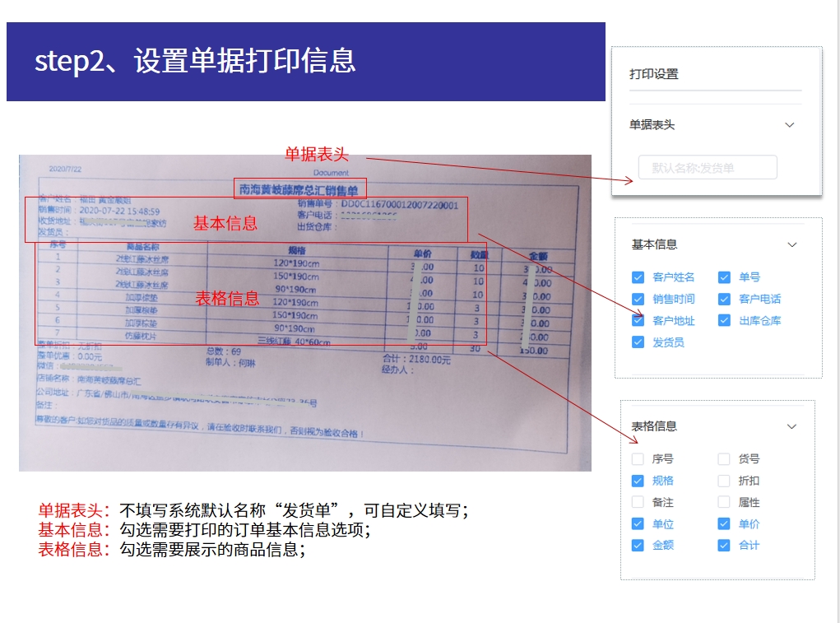This screenshot has height=623, width=840.
Task: Toggle the 客户电话 checkbox
Action: (724, 299)
